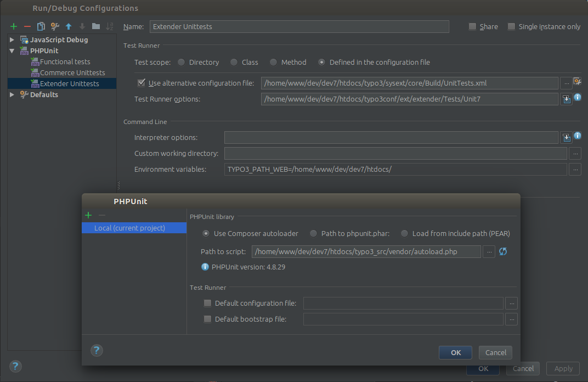Remove the selected configuration using the minus icon

(27, 26)
